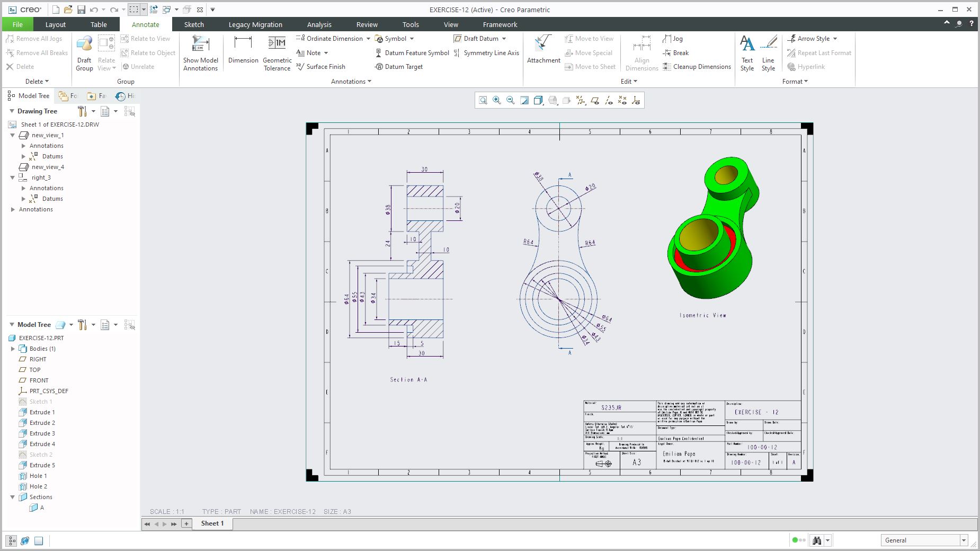Expand Annotations under new_view_1
Image resolution: width=980 pixels, height=551 pixels.
[x=23, y=146]
